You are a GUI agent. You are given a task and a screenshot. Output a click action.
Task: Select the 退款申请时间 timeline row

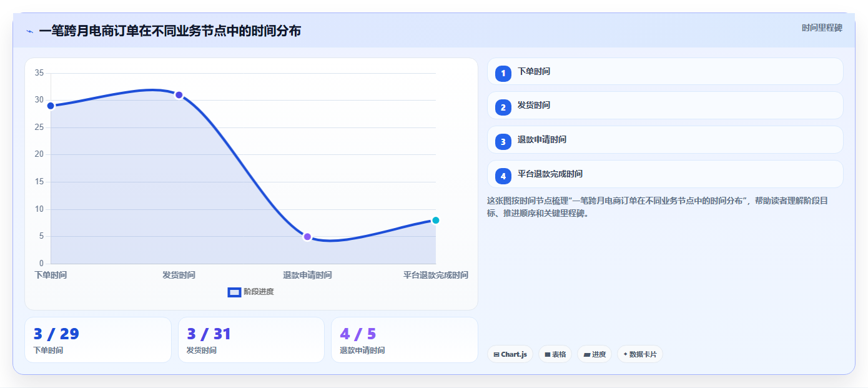pos(665,140)
